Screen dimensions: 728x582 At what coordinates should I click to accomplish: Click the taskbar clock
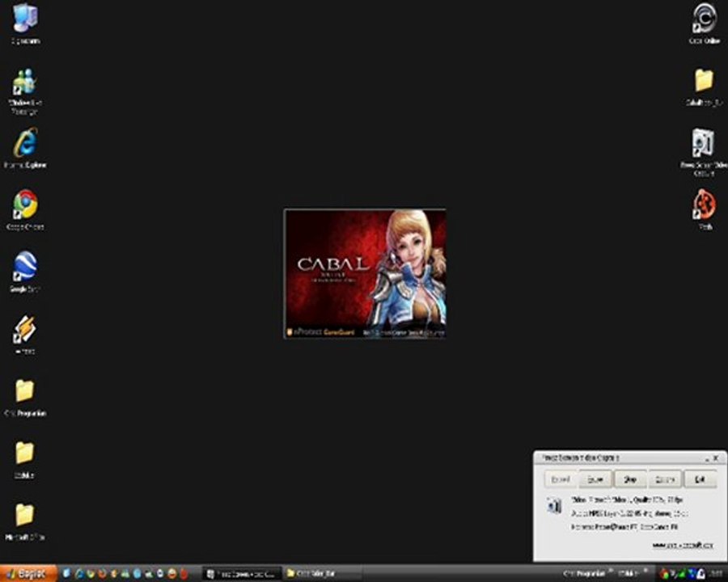717,574
